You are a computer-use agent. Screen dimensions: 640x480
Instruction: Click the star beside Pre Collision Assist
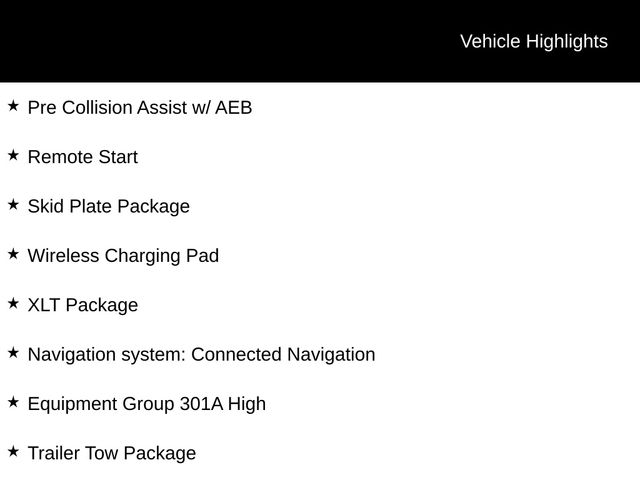tap(13, 106)
